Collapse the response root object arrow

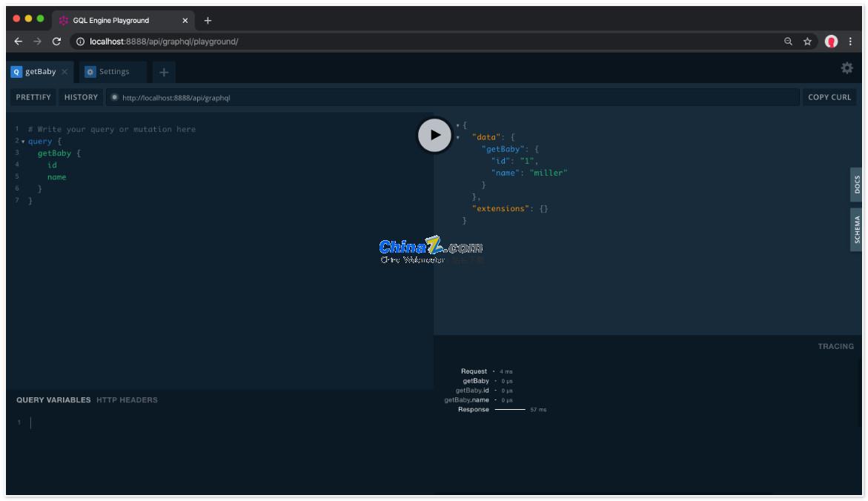[x=458, y=126]
